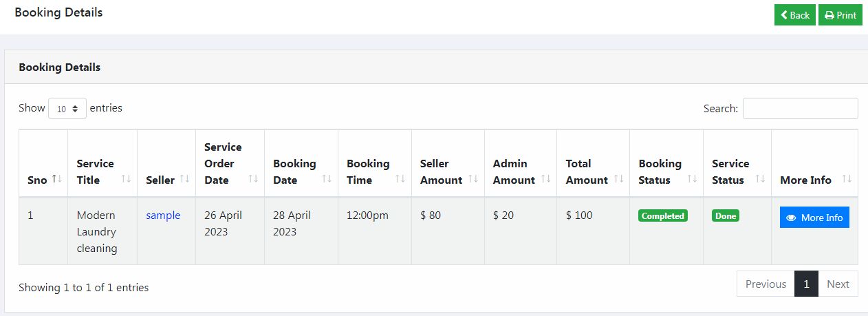The width and height of the screenshot is (868, 316).
Task: Sort by Booking Date arrows icon
Action: [x=327, y=179]
